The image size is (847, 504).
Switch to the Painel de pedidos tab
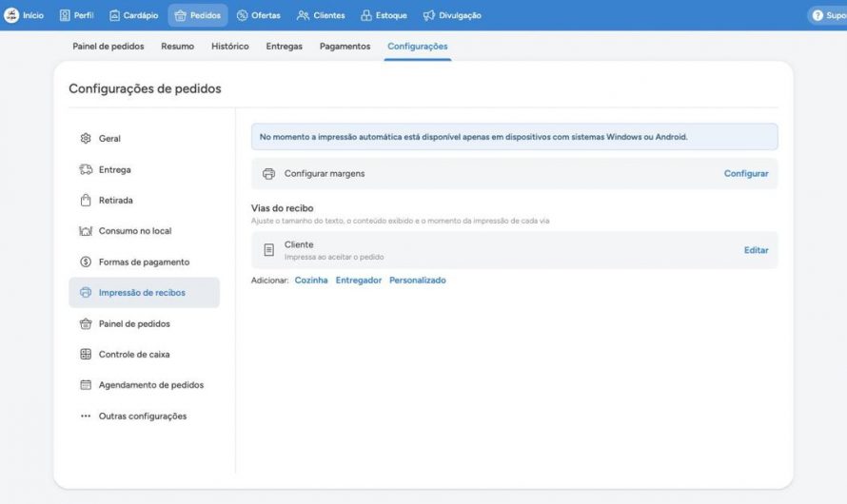pyautogui.click(x=108, y=47)
